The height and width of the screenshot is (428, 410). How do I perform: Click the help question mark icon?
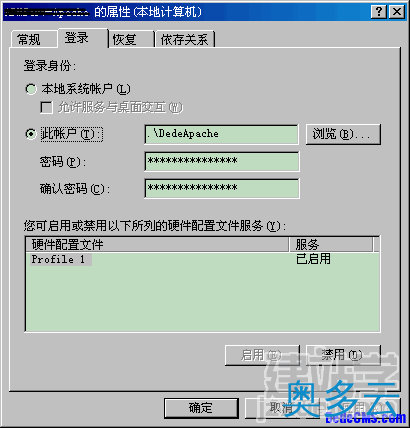click(379, 12)
